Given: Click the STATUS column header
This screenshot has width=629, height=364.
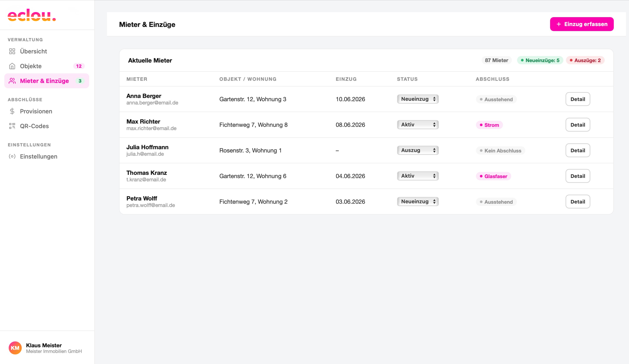Looking at the screenshot, I should [x=407, y=79].
